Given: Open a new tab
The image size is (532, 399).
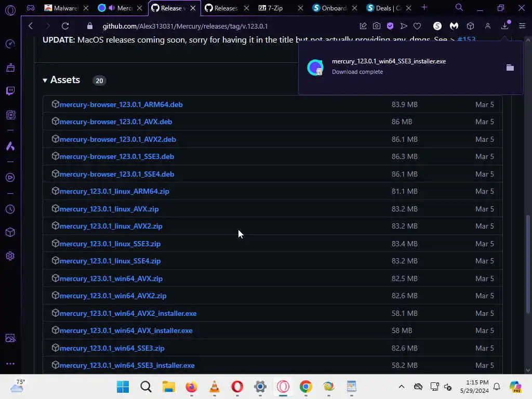Looking at the screenshot, I should pos(424,7).
